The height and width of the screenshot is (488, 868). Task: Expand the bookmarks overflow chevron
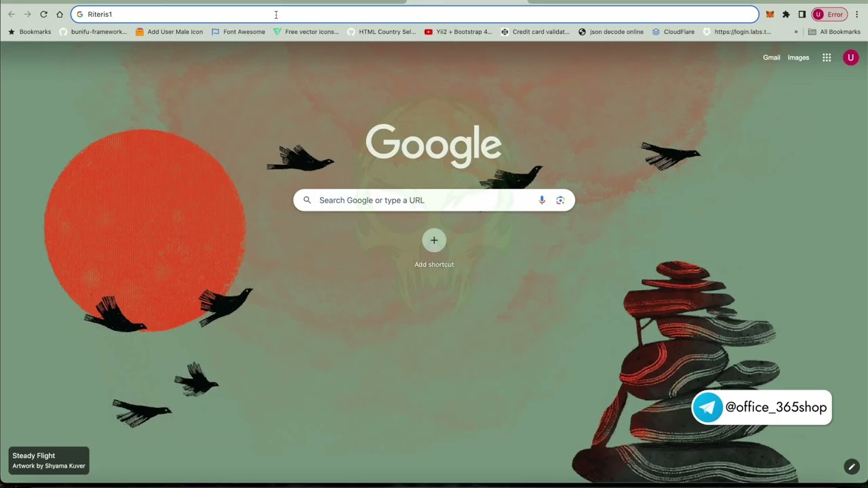tap(796, 32)
